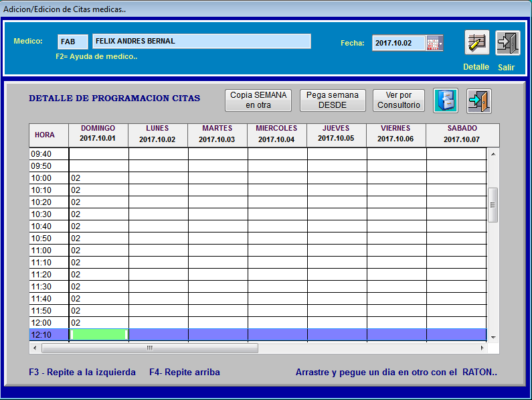Click Domingo cell 02 at 11:40

(x=99, y=299)
